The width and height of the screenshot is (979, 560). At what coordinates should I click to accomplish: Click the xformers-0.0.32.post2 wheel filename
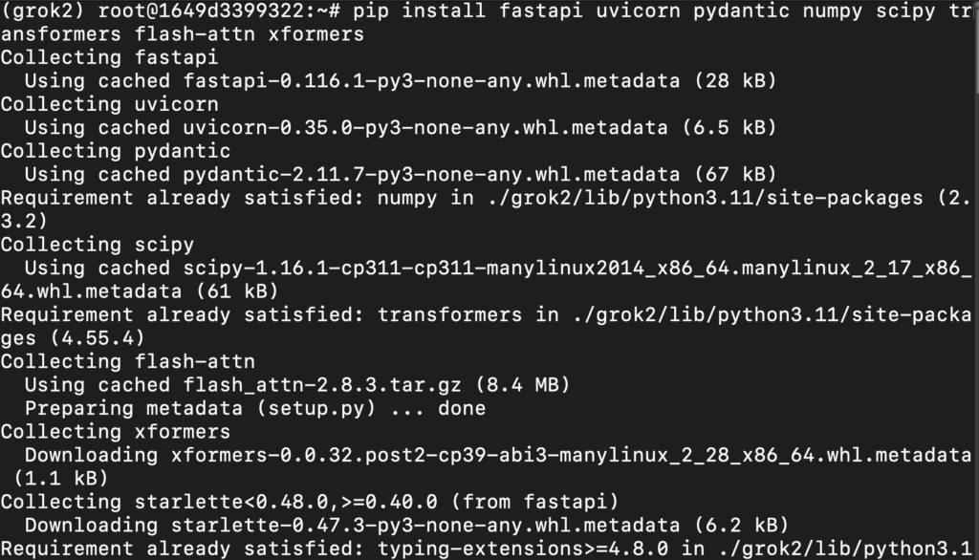click(572, 455)
